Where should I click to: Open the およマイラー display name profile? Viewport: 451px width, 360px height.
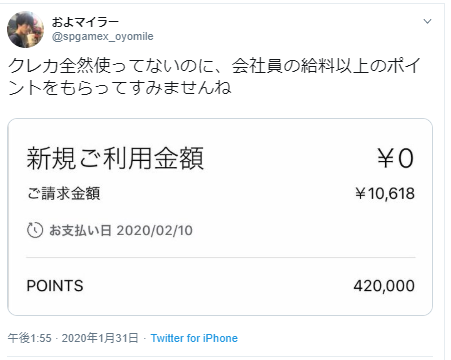point(85,22)
